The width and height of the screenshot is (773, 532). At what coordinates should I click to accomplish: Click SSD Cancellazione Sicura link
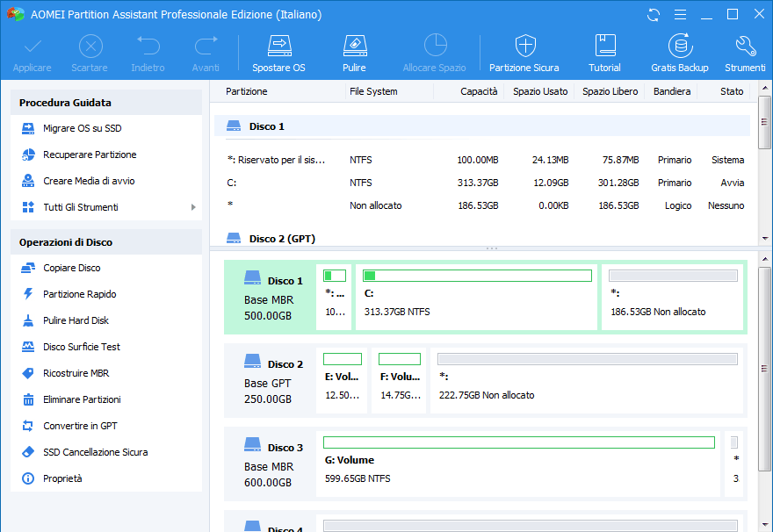point(95,452)
